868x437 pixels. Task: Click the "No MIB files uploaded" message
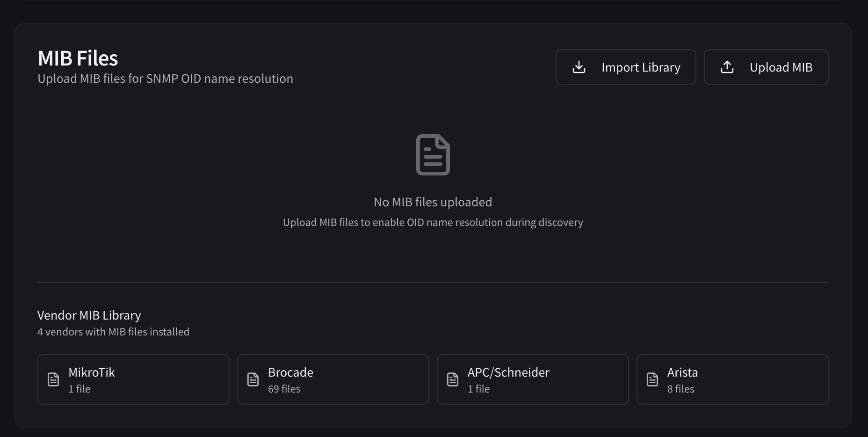click(x=433, y=202)
